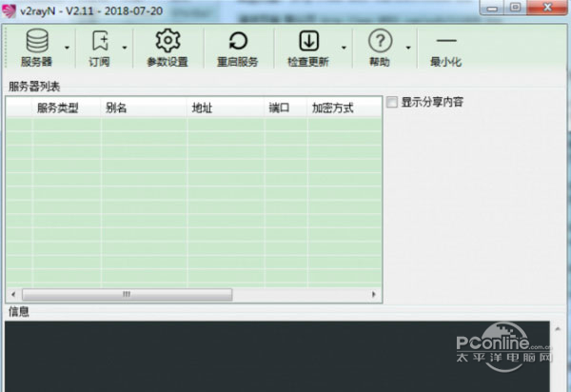Minimize the v2rayN window via title bar

[x=492, y=8]
